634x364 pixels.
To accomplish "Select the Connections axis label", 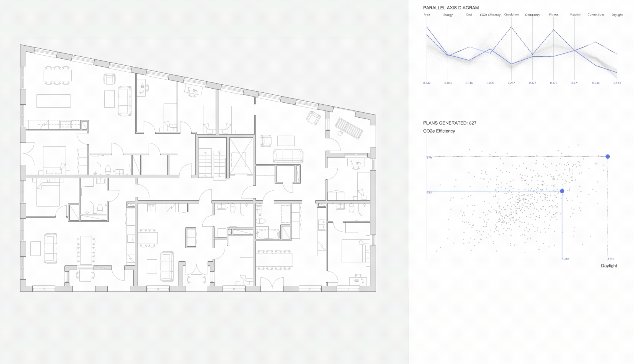I will (x=596, y=15).
